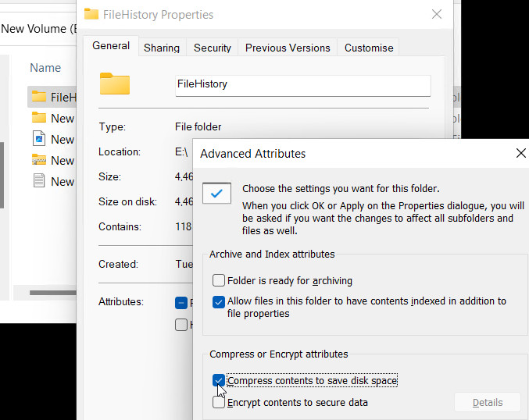Click the checkmark icon in Advanced Attributes
529x420 pixels.
216,193
